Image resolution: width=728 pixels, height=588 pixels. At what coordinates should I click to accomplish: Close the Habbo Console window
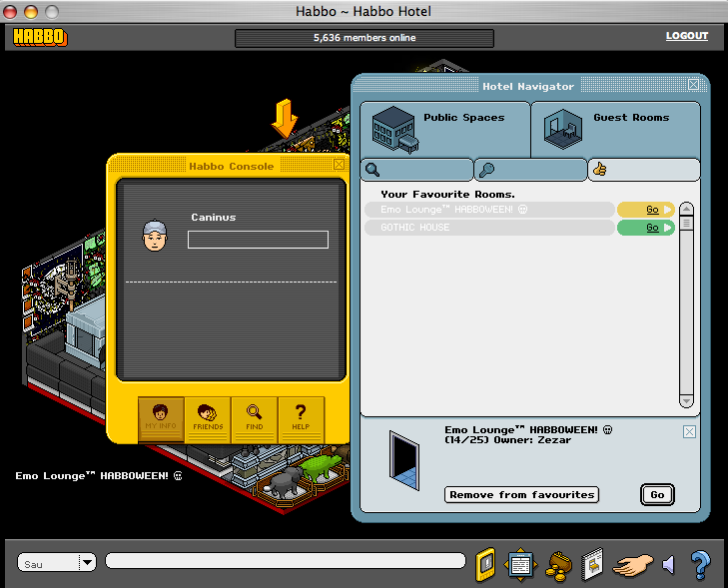coord(339,165)
